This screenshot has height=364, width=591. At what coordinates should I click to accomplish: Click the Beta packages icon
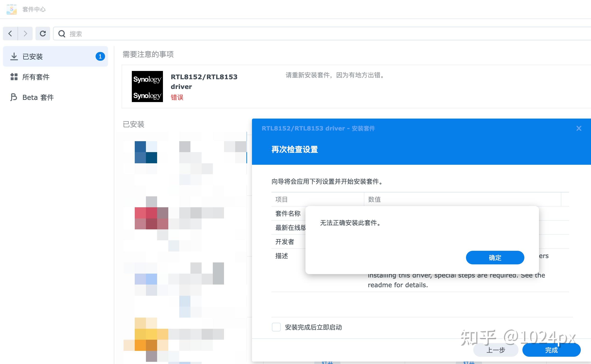click(14, 97)
